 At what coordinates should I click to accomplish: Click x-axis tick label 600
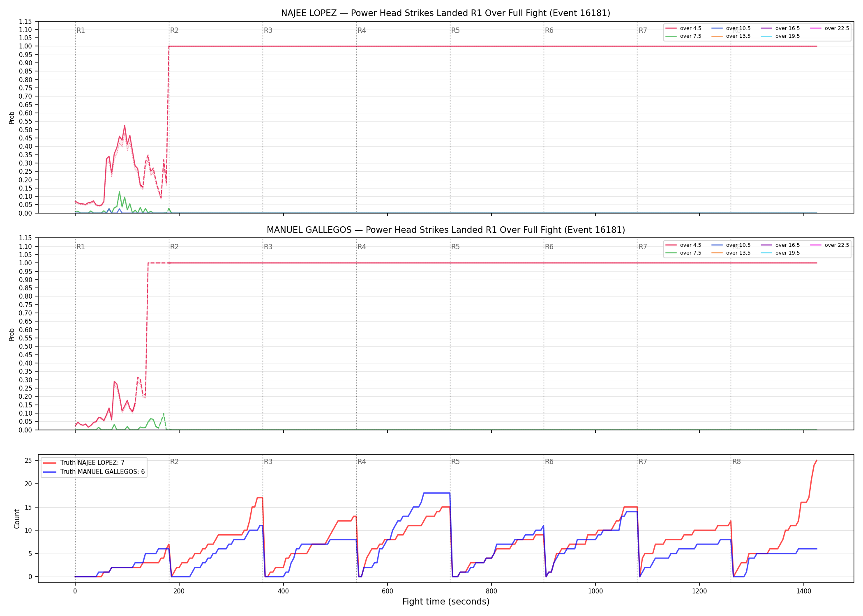tap(387, 591)
